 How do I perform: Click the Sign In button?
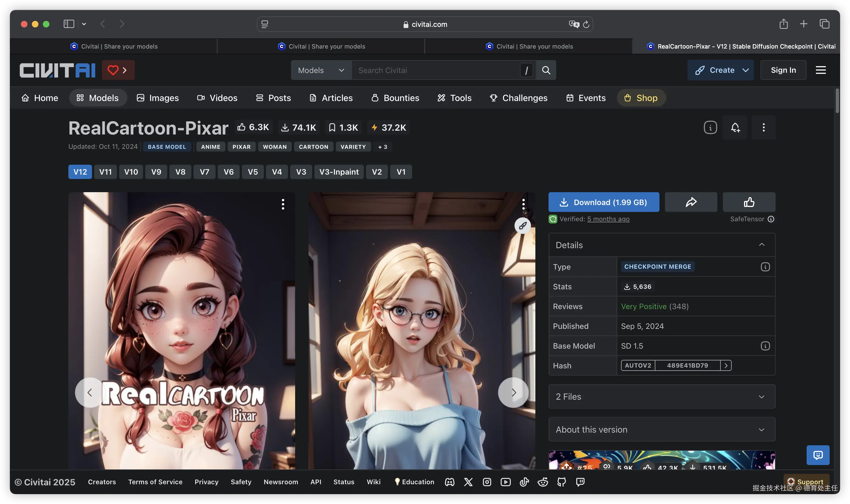(783, 70)
